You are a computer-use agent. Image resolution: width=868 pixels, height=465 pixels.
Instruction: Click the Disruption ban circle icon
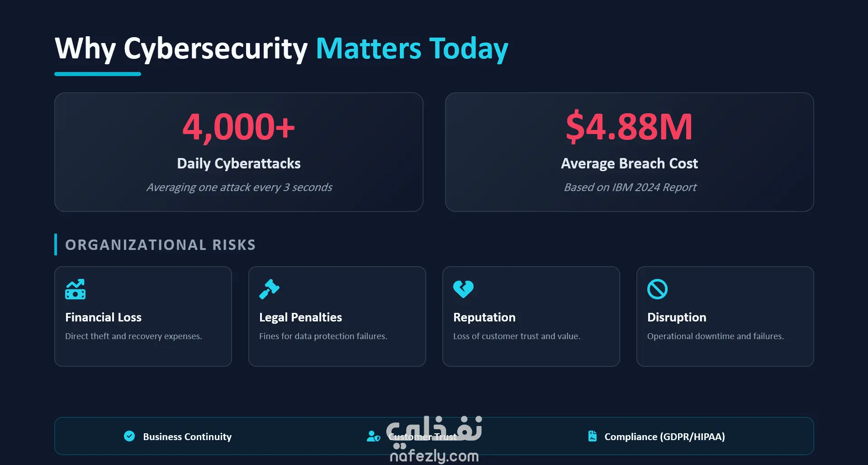(657, 289)
